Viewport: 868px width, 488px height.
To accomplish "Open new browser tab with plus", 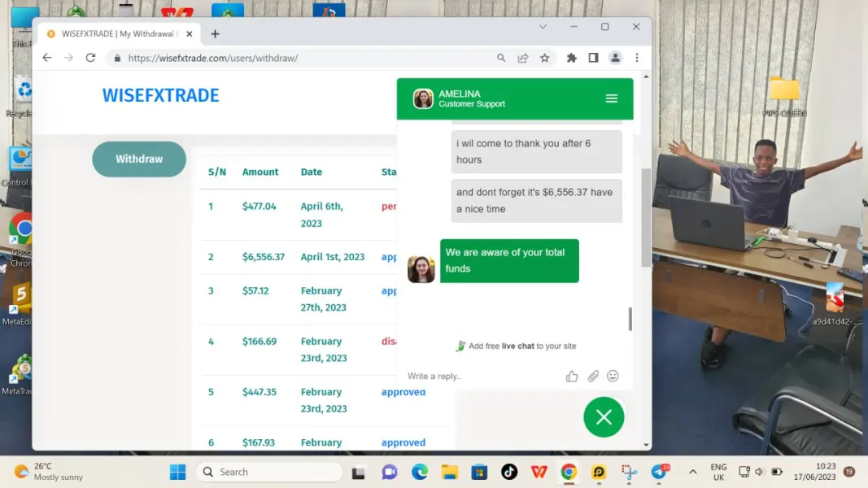I will (x=216, y=33).
